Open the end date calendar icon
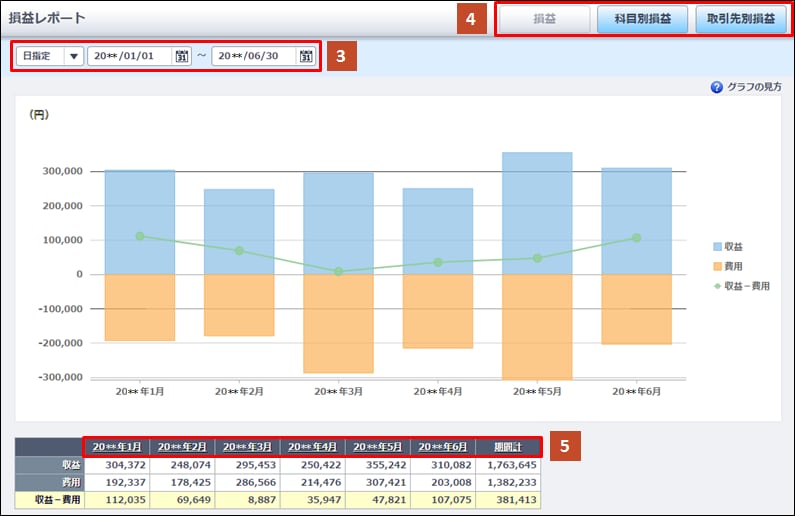The height and width of the screenshot is (516, 795). coord(306,56)
